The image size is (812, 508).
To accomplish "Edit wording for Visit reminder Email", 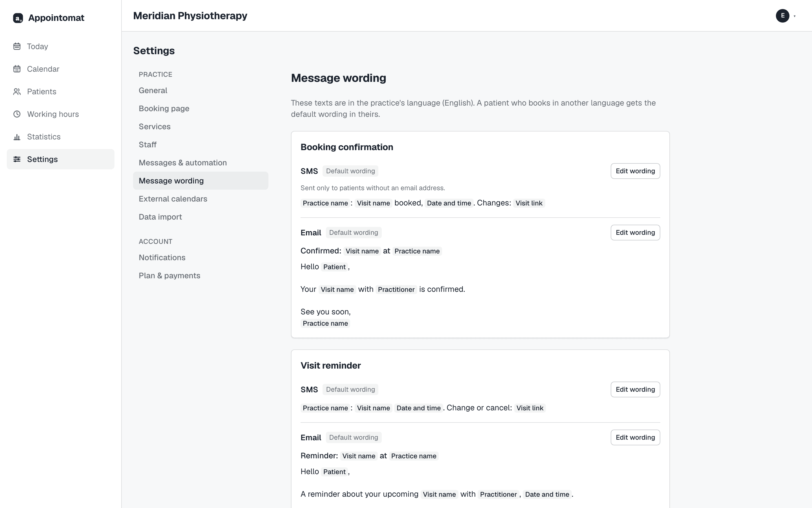I will pos(635,437).
